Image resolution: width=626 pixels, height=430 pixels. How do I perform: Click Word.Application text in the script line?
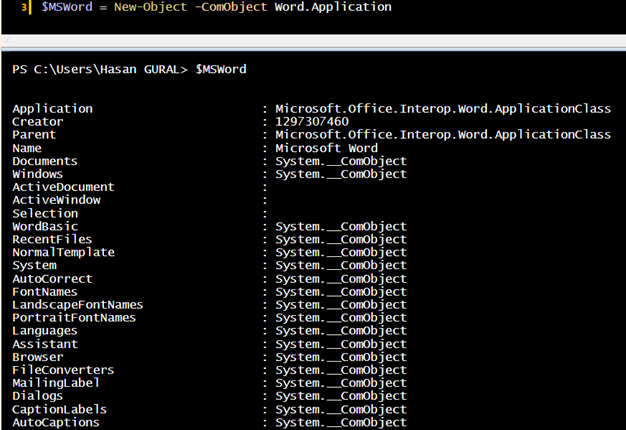coord(333,8)
